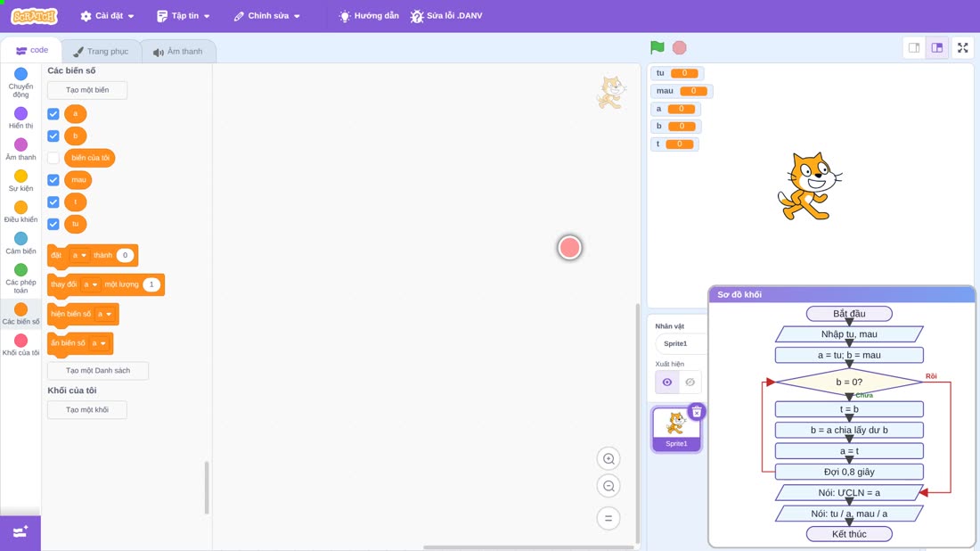Open the Cài đặt menu
Image resolution: width=980 pixels, height=551 pixels.
coord(108,16)
